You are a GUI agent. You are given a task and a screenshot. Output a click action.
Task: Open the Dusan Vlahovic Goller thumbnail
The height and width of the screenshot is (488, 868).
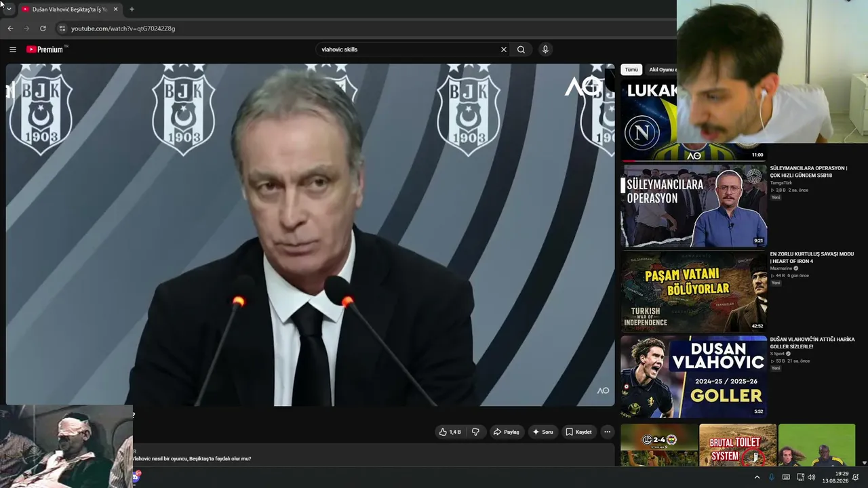[694, 377]
